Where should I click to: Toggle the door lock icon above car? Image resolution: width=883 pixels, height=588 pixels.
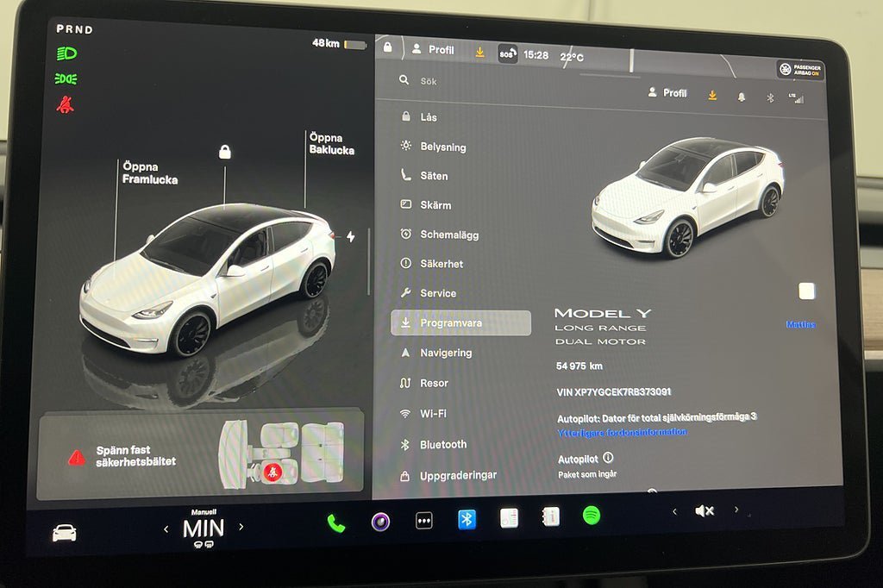click(225, 153)
